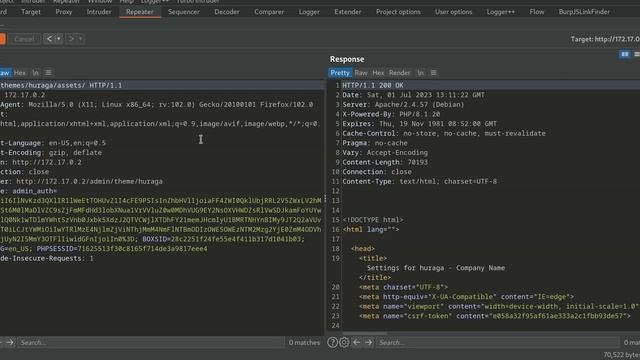Select the stacked layout icon
640x360 pixels.
pos(636,54)
